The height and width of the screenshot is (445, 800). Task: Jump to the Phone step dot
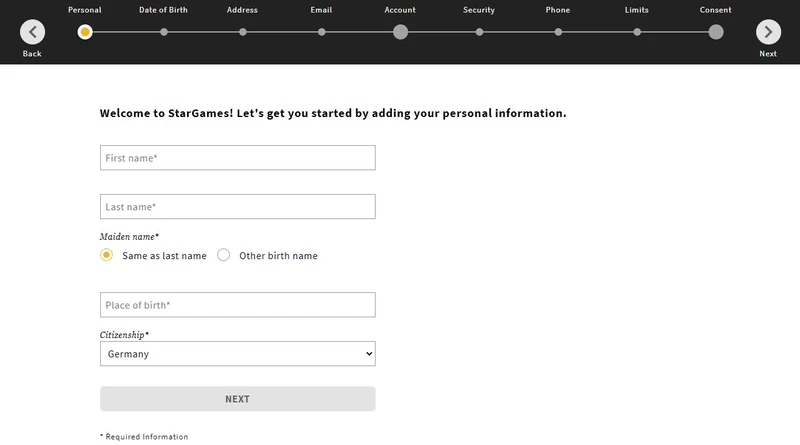coord(558,32)
